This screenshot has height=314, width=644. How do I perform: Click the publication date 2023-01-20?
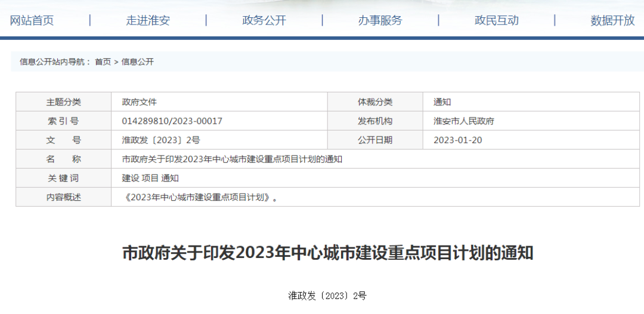pos(457,140)
